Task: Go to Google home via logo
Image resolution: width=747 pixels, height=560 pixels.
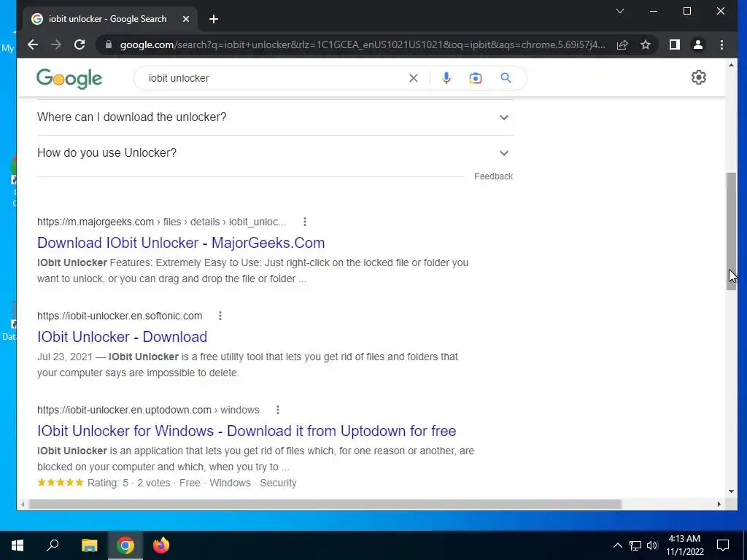Action: (69, 79)
